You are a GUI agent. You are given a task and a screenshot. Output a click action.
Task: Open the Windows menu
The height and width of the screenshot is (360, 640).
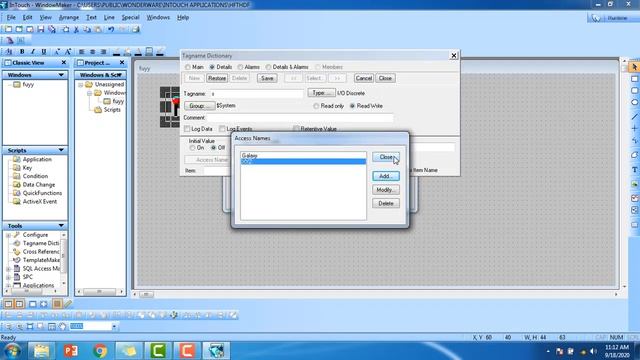[158, 18]
